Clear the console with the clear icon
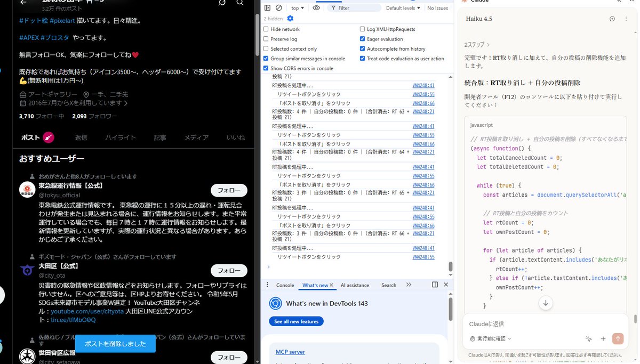The image size is (640, 364). [x=279, y=7]
